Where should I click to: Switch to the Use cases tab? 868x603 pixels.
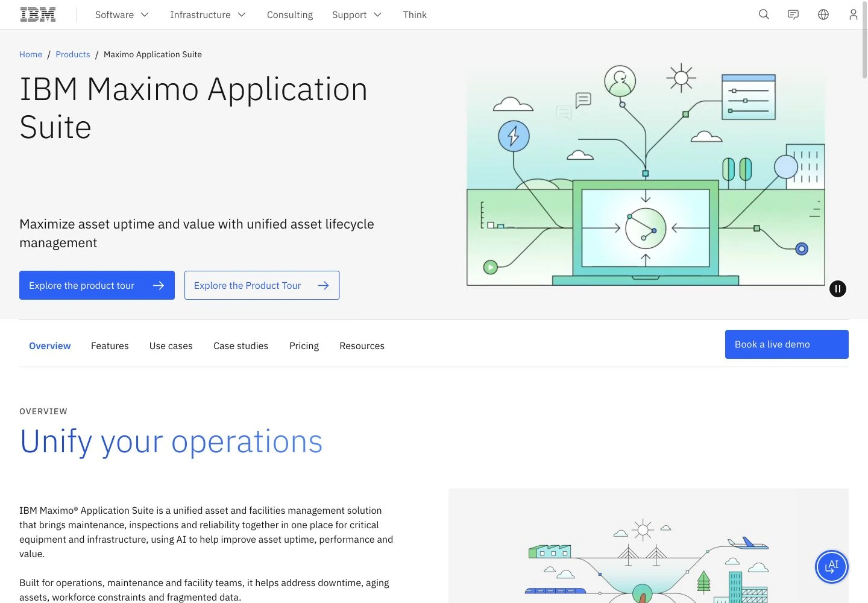[x=171, y=346]
